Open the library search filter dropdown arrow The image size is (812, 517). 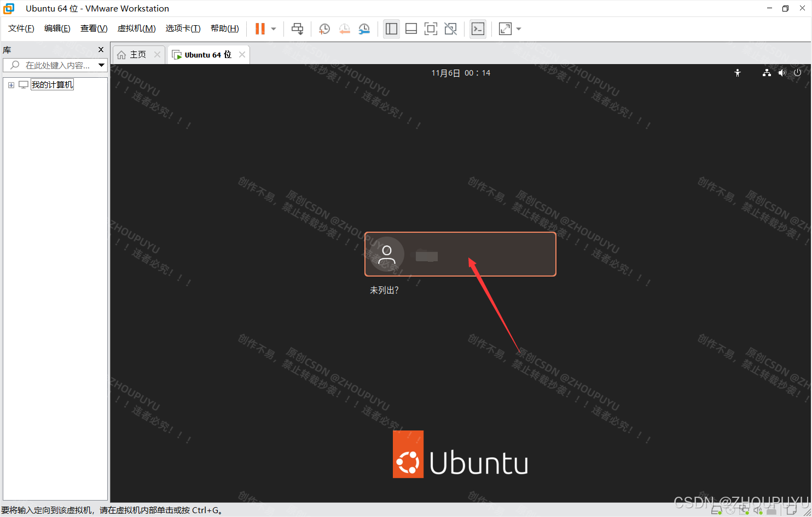pos(101,65)
